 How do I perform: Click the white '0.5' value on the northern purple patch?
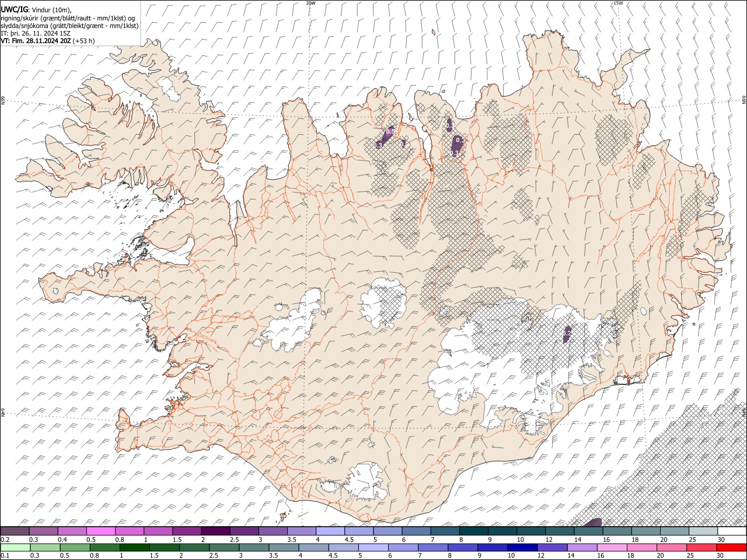point(391,132)
